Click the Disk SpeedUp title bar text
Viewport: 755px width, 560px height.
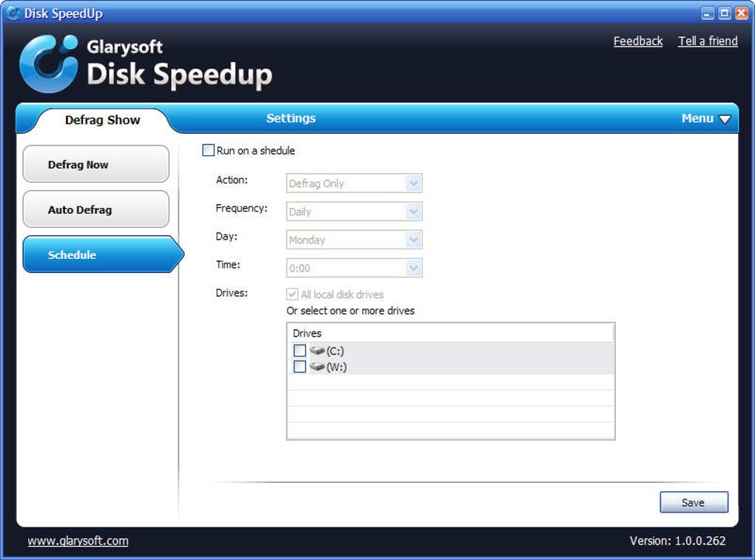pyautogui.click(x=63, y=13)
